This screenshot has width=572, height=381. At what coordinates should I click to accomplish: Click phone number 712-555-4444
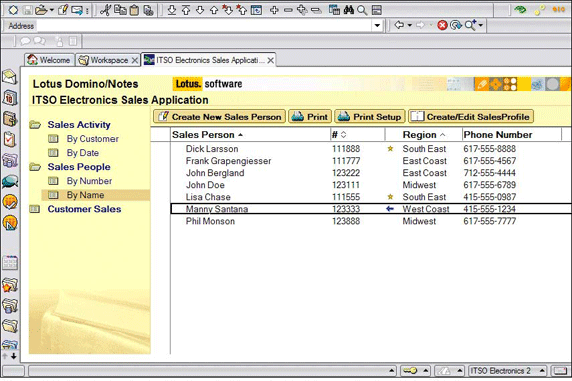coord(489,173)
